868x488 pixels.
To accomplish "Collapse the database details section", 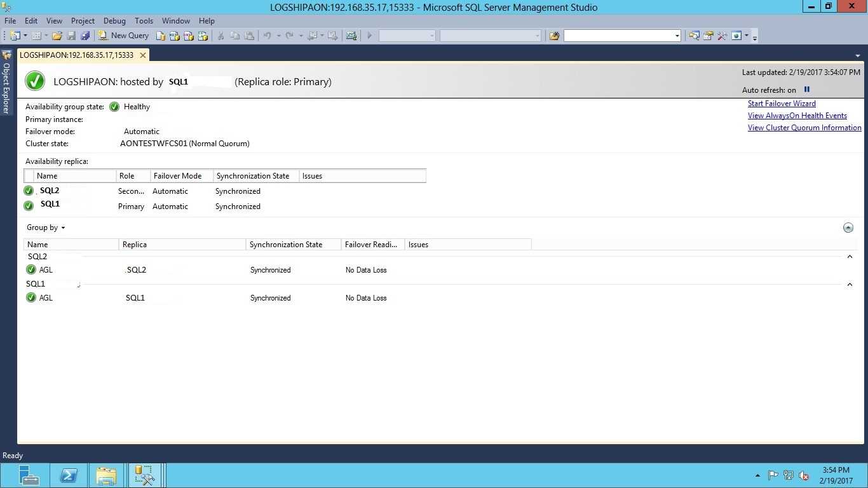I will pos(848,227).
